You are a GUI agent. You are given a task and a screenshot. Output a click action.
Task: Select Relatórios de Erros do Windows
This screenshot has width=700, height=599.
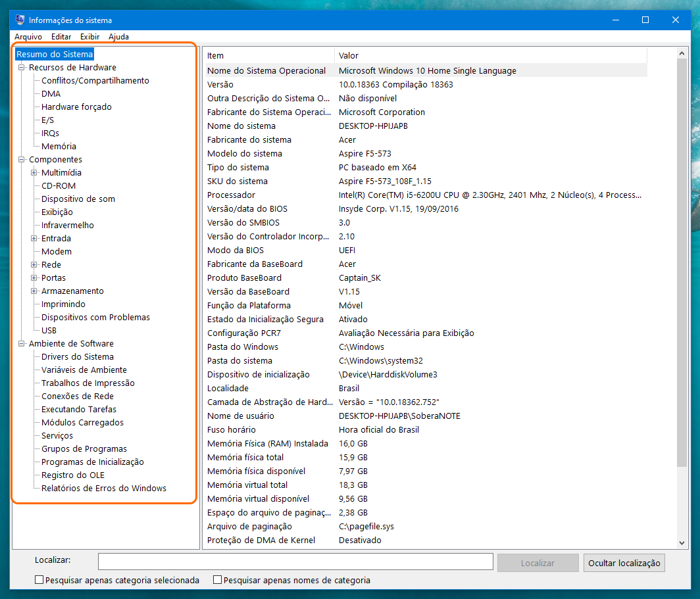point(103,489)
